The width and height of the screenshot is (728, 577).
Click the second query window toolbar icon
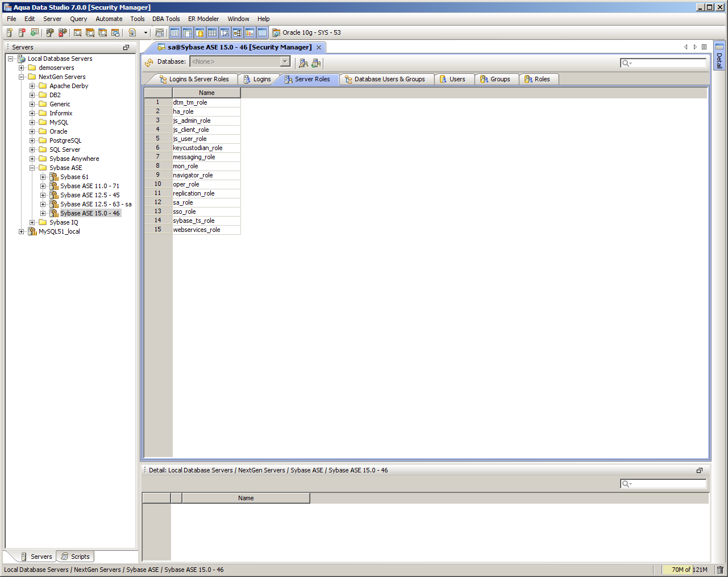pyautogui.click(x=90, y=32)
